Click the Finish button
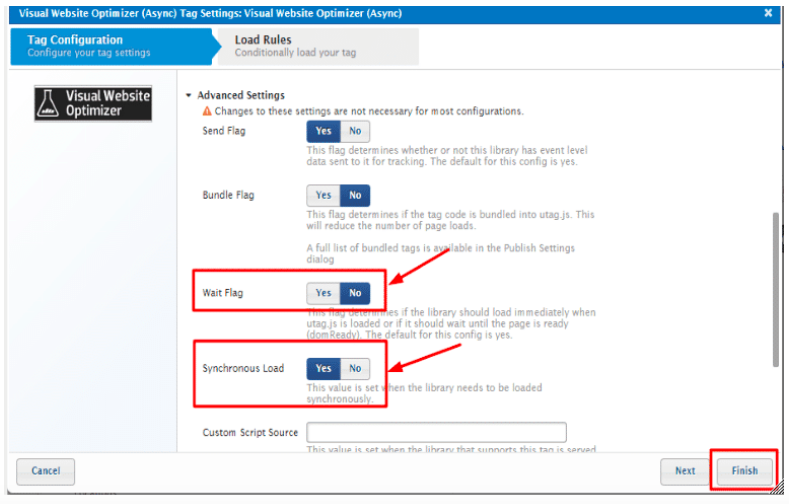 point(745,471)
